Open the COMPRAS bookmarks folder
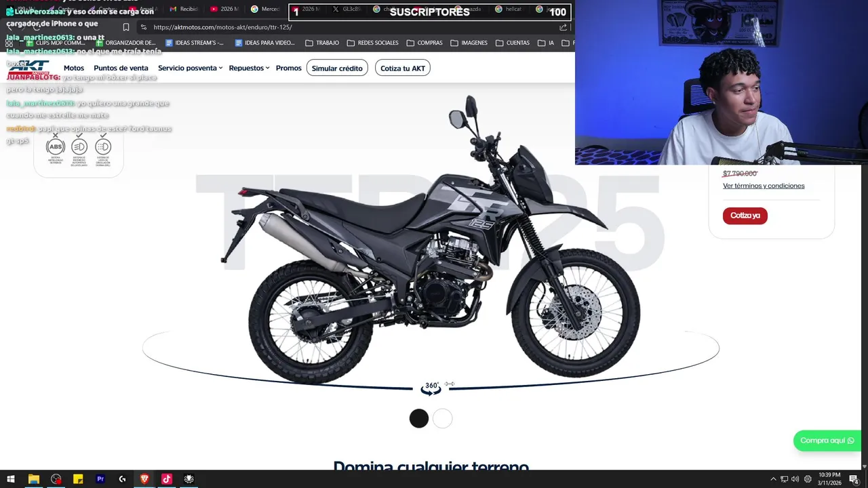 (425, 43)
